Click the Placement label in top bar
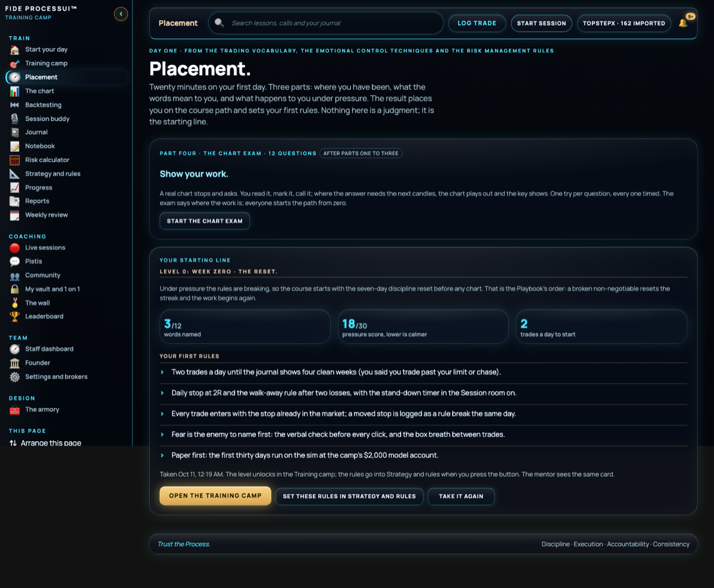This screenshot has width=714, height=588. tap(178, 23)
